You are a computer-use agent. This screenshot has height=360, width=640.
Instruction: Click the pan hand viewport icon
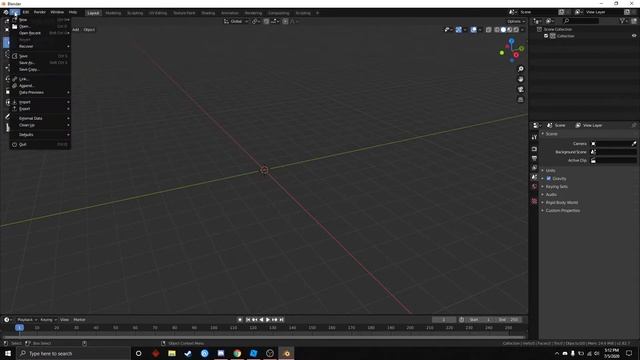(520, 79)
